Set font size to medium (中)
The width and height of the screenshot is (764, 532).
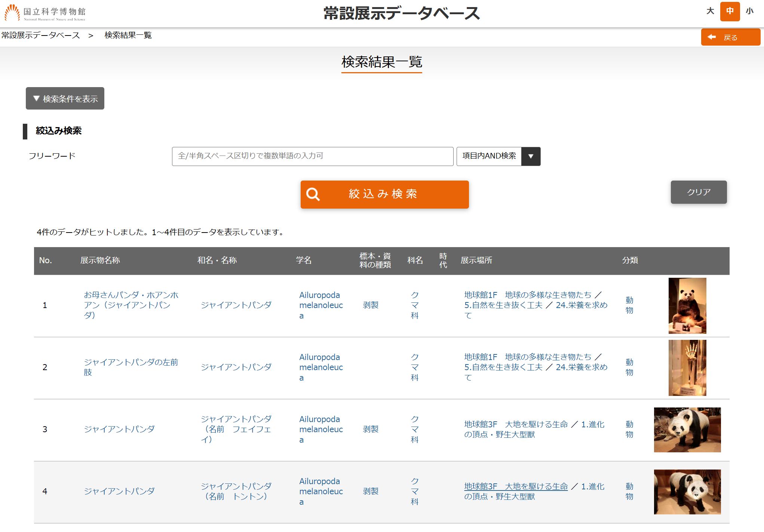click(730, 11)
